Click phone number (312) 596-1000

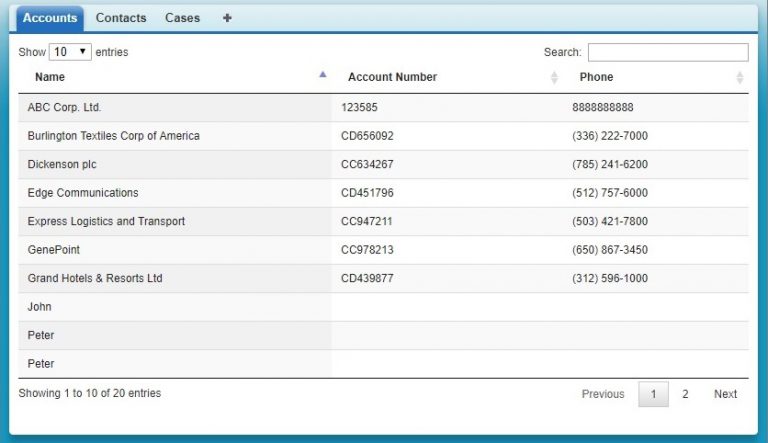[610, 278]
